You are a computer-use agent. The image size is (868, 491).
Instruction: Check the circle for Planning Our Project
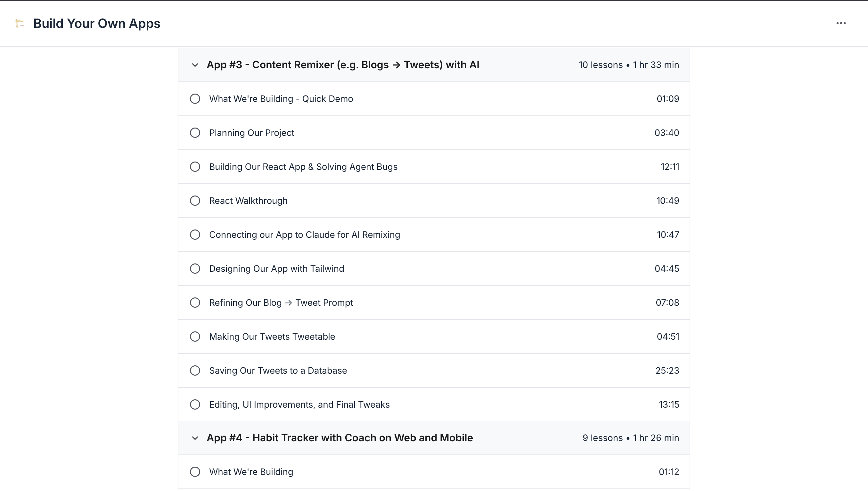pyautogui.click(x=195, y=133)
